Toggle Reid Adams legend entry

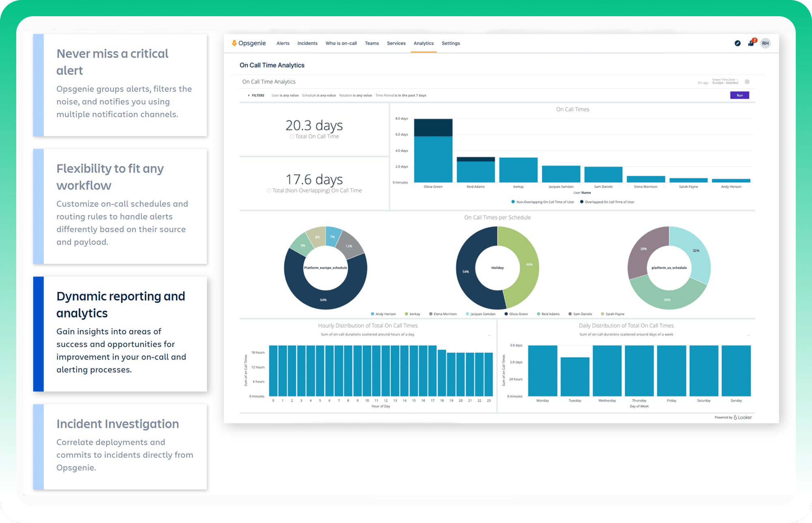click(x=548, y=314)
